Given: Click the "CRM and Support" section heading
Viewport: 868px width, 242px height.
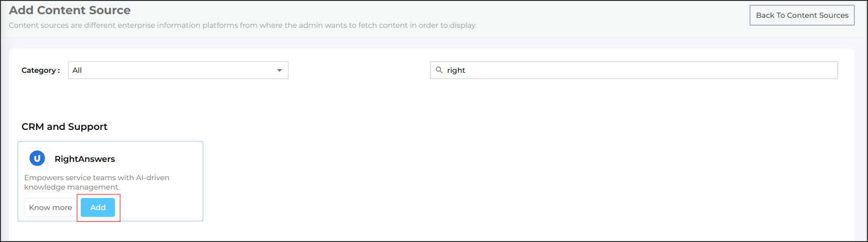Looking at the screenshot, I should click(x=65, y=127).
